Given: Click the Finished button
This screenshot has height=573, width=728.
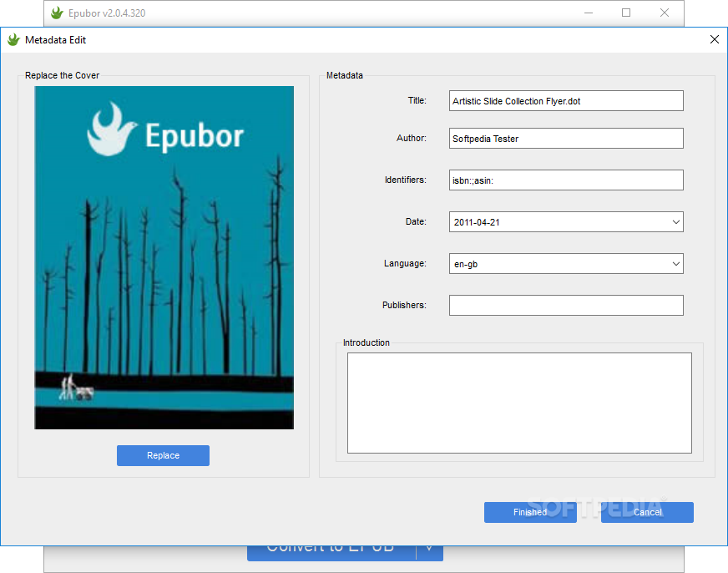Looking at the screenshot, I should (x=530, y=512).
